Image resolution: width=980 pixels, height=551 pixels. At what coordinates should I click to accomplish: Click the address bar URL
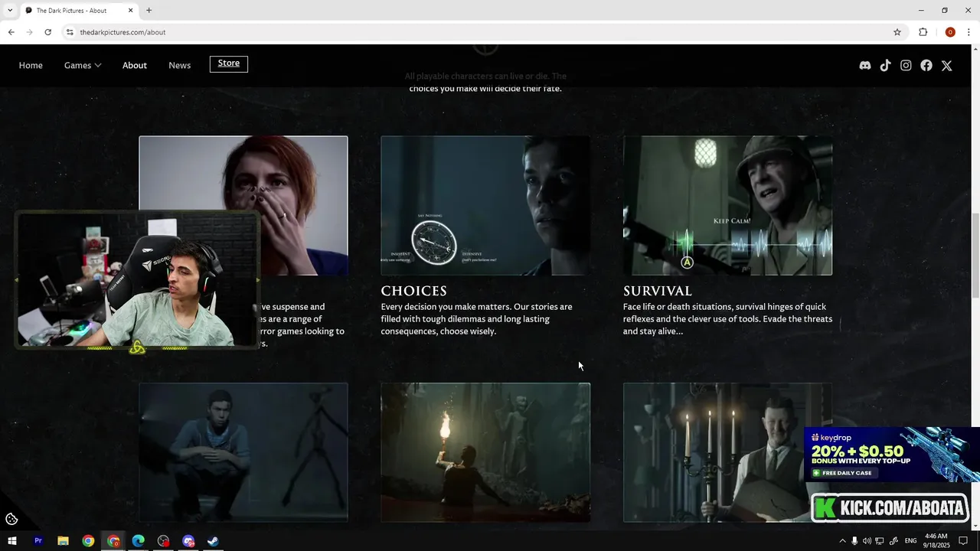[122, 32]
